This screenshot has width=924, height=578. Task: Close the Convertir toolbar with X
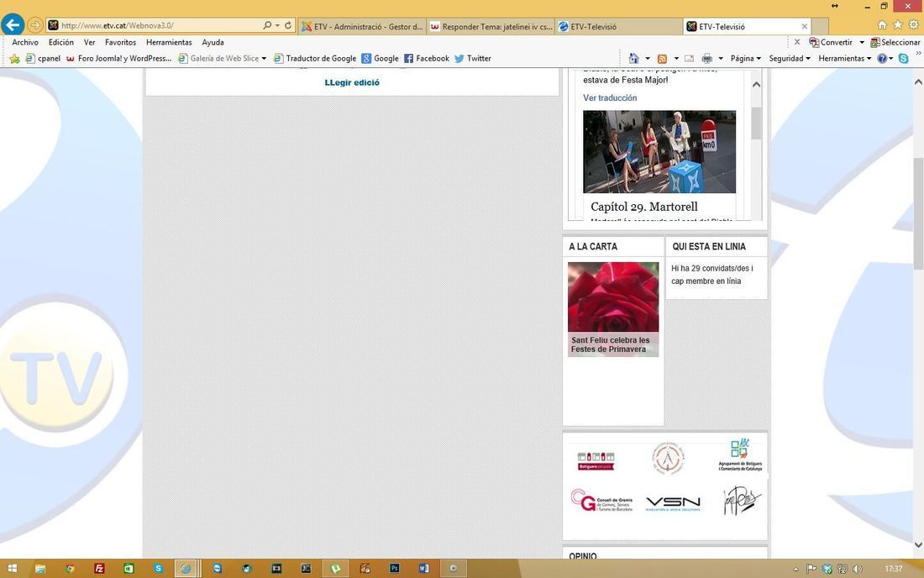[x=796, y=42]
